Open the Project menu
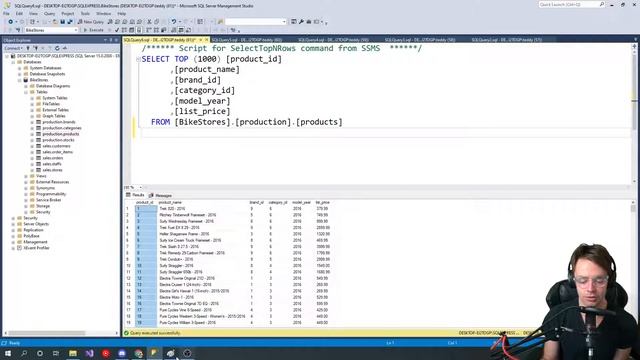The image size is (640, 360). [68, 13]
